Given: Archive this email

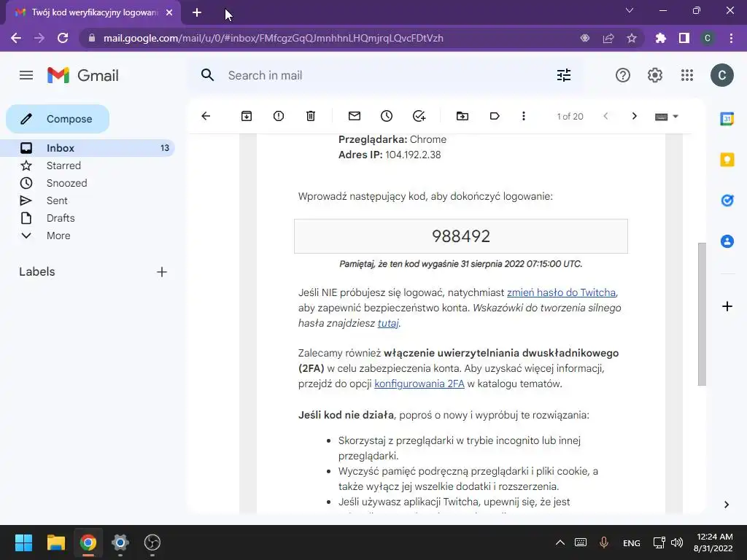Looking at the screenshot, I should pyautogui.click(x=247, y=116).
